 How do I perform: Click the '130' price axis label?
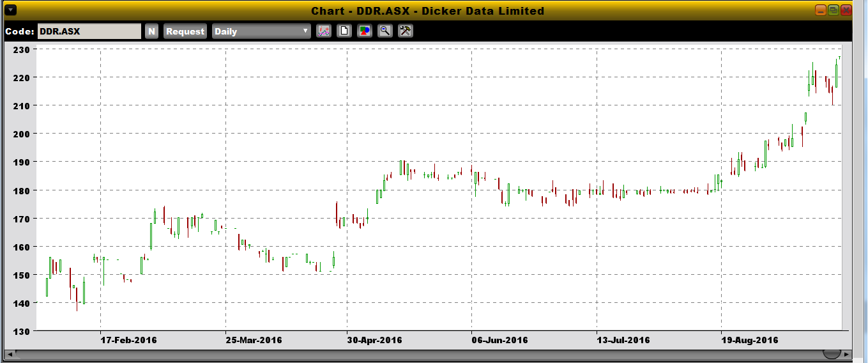(22, 331)
